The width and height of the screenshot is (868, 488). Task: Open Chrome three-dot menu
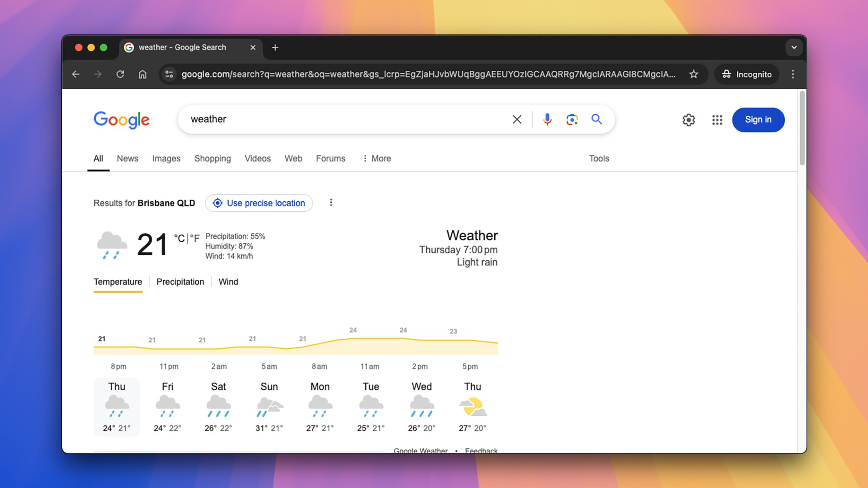[792, 74]
